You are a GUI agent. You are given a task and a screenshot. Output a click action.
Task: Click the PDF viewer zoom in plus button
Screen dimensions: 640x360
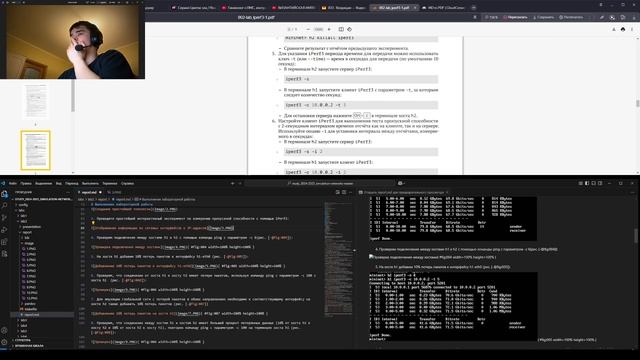(x=329, y=29)
